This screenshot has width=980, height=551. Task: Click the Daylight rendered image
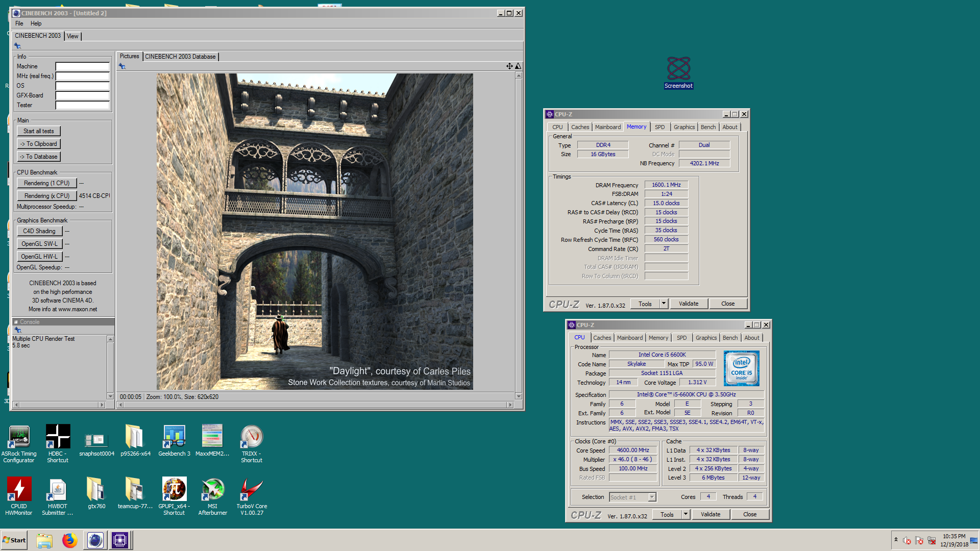click(314, 232)
